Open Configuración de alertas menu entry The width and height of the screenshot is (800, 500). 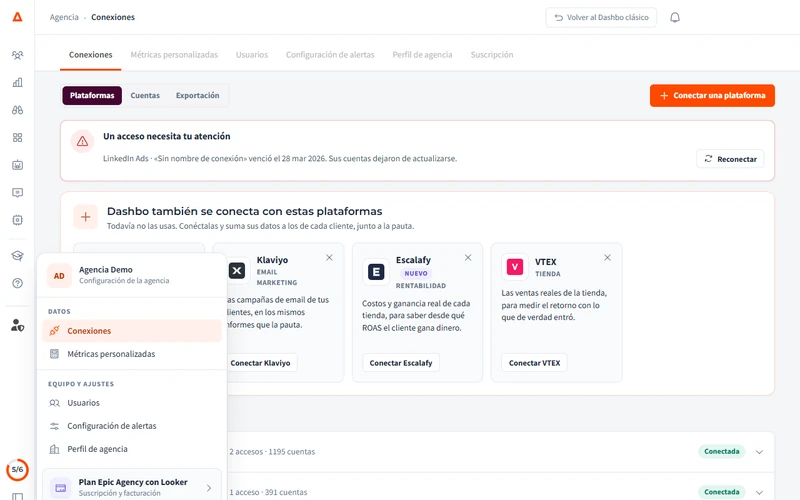click(x=132, y=426)
